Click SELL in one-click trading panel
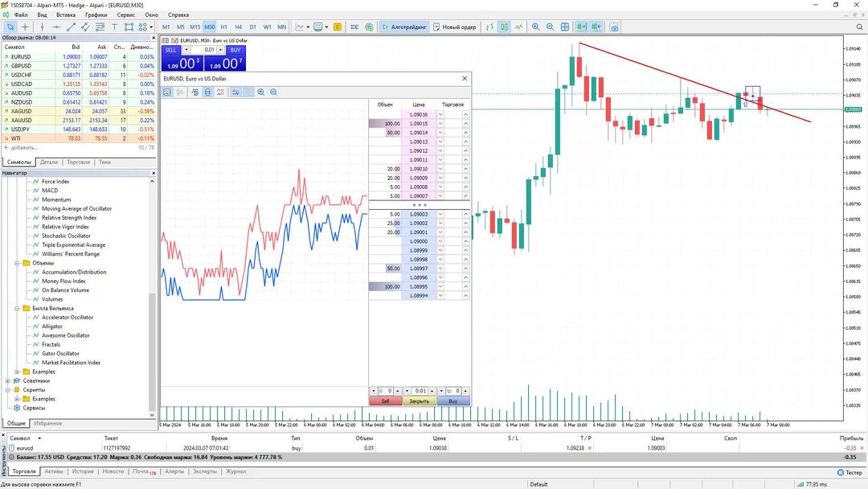 click(170, 50)
